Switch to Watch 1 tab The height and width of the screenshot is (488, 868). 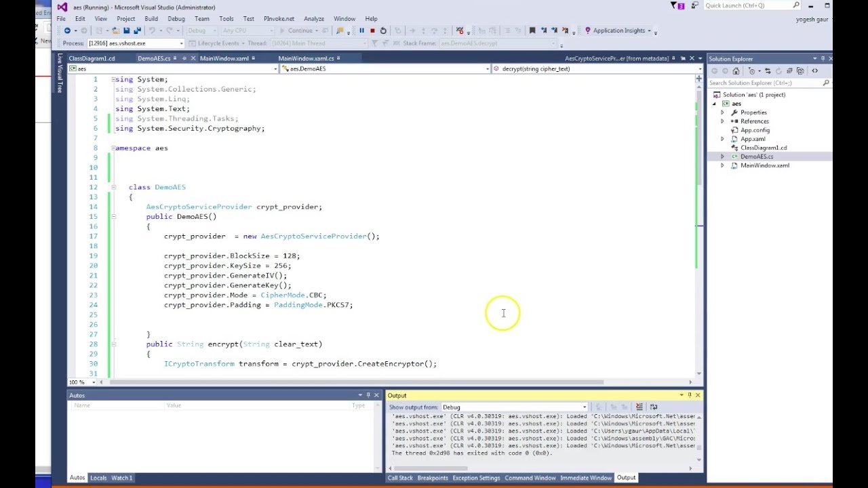coord(122,478)
